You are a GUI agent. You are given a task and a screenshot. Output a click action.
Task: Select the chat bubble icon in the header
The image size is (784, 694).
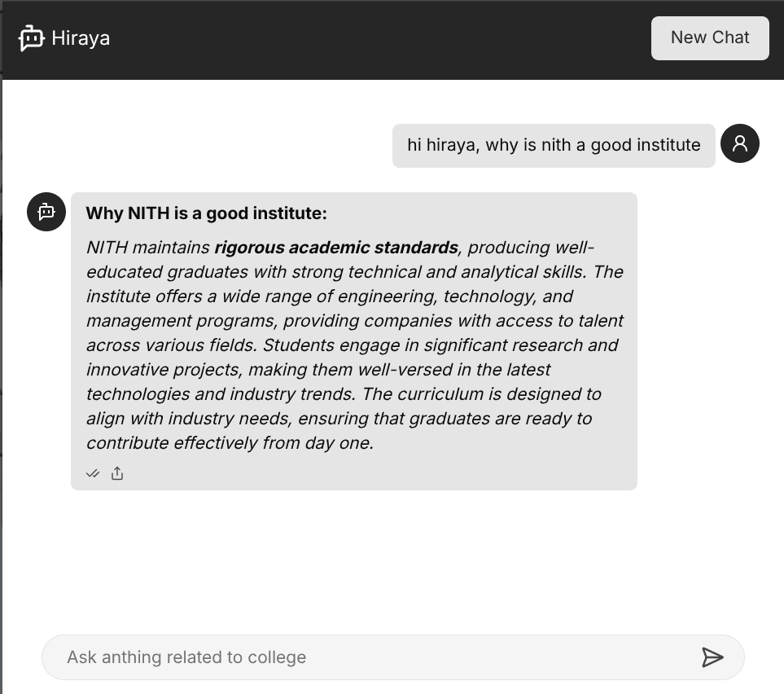(x=31, y=37)
